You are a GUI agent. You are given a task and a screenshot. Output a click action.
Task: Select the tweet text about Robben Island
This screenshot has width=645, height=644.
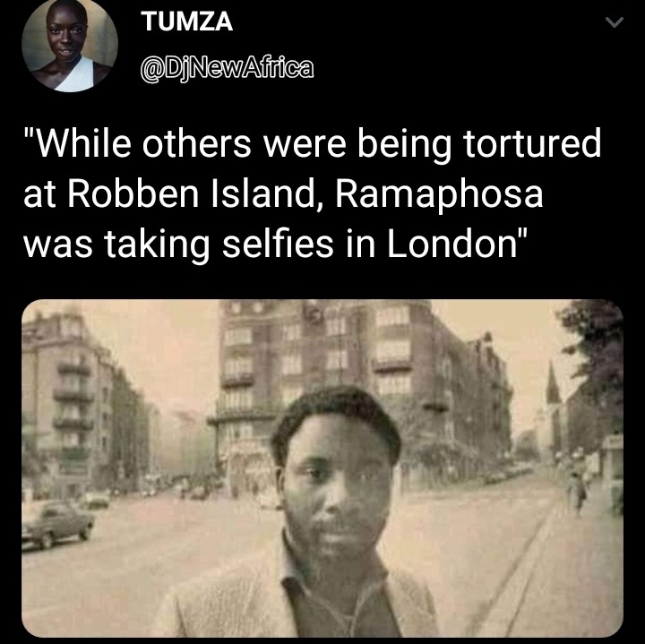(313, 193)
